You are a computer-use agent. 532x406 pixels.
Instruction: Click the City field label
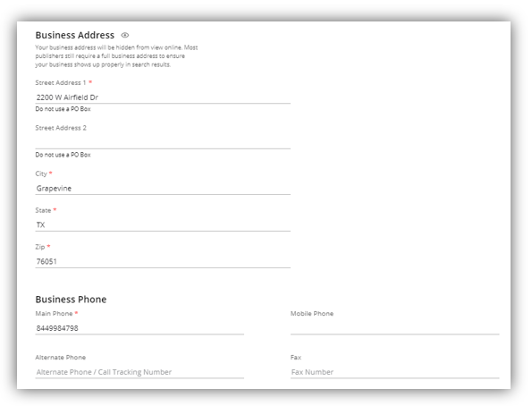point(41,173)
